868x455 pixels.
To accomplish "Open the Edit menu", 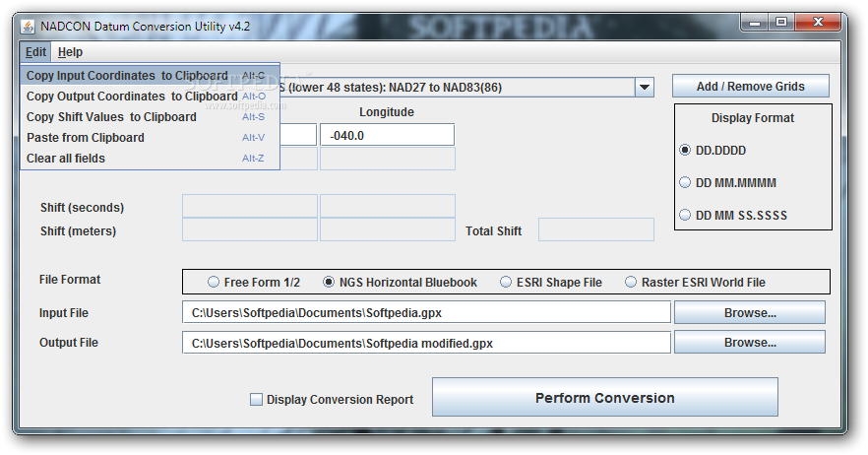I will 35,52.
